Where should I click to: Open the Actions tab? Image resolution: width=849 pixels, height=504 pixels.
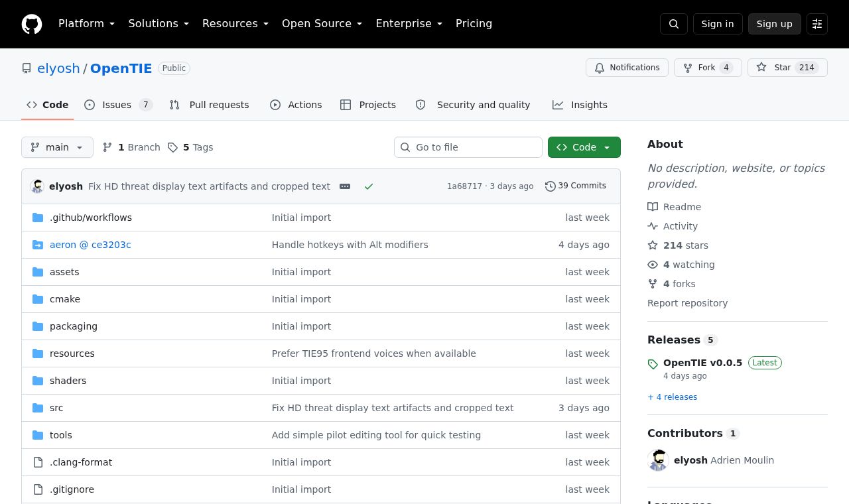[x=296, y=105]
